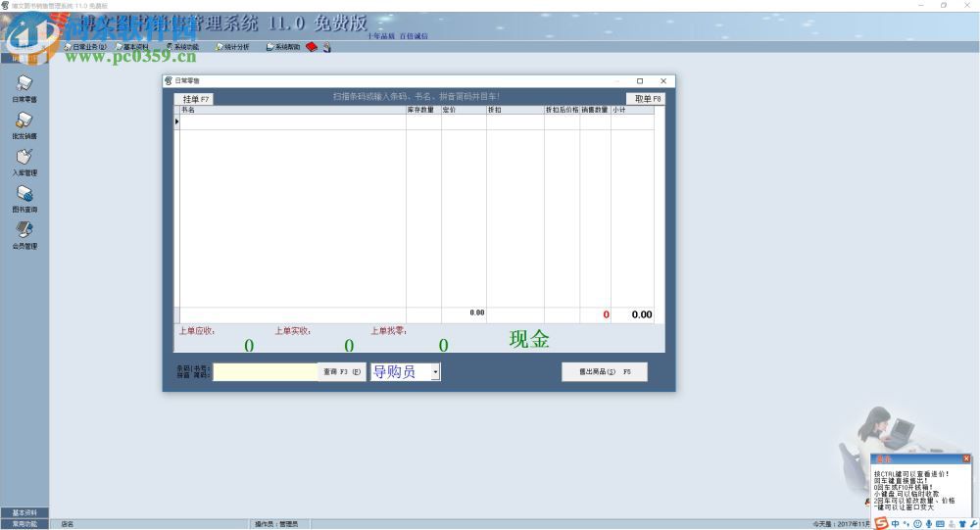The height and width of the screenshot is (530, 980).
Task: Click the 折扣 column header
Action: coord(515,110)
